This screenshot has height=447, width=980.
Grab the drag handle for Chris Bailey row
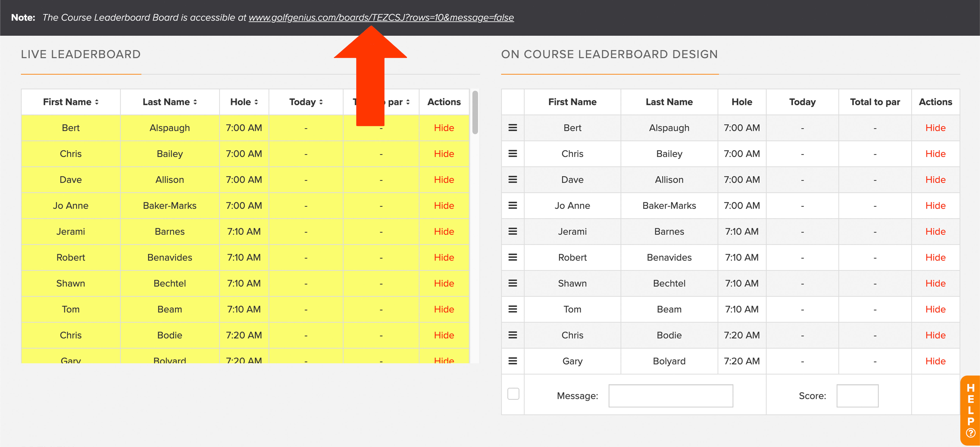pos(513,154)
